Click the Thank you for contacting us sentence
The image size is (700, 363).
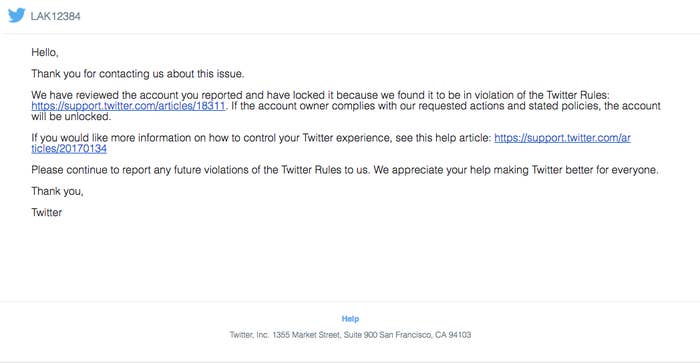pos(138,74)
